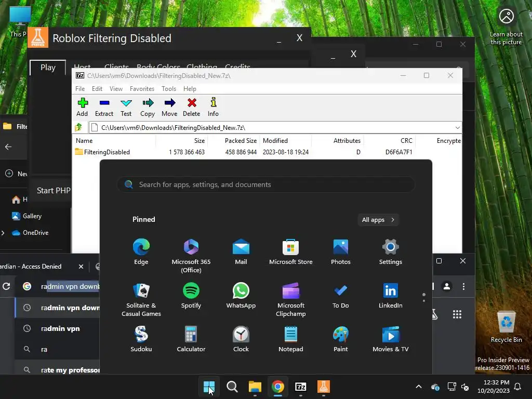Image resolution: width=532 pixels, height=399 pixels.
Task: Click the Copy toolbar icon in 7-Zip
Action: (148, 107)
